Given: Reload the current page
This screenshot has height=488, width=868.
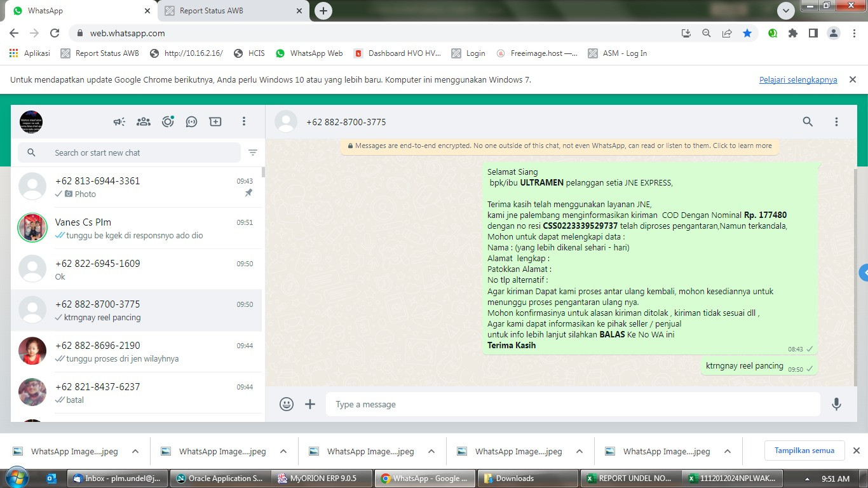Looking at the screenshot, I should tap(55, 33).
